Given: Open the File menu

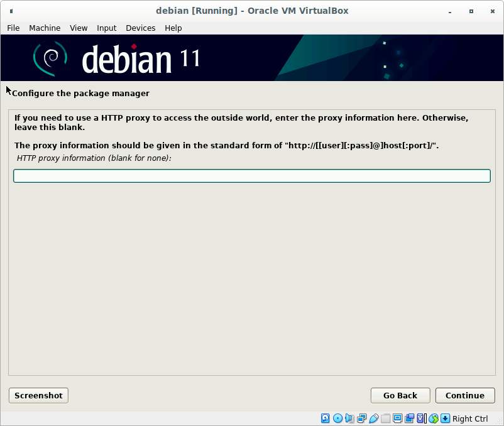Looking at the screenshot, I should (x=13, y=28).
